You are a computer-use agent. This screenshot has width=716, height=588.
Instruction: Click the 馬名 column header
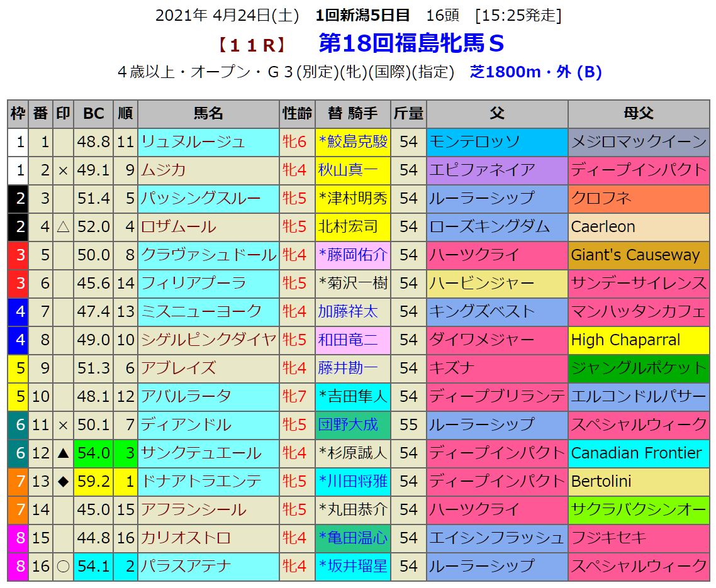[x=209, y=114]
